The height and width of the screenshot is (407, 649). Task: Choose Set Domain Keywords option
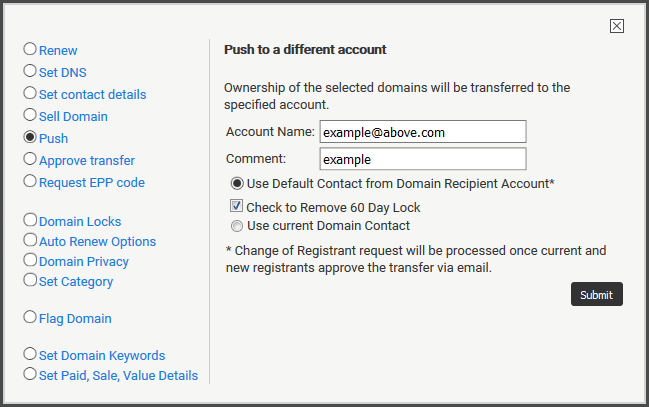(x=30, y=354)
